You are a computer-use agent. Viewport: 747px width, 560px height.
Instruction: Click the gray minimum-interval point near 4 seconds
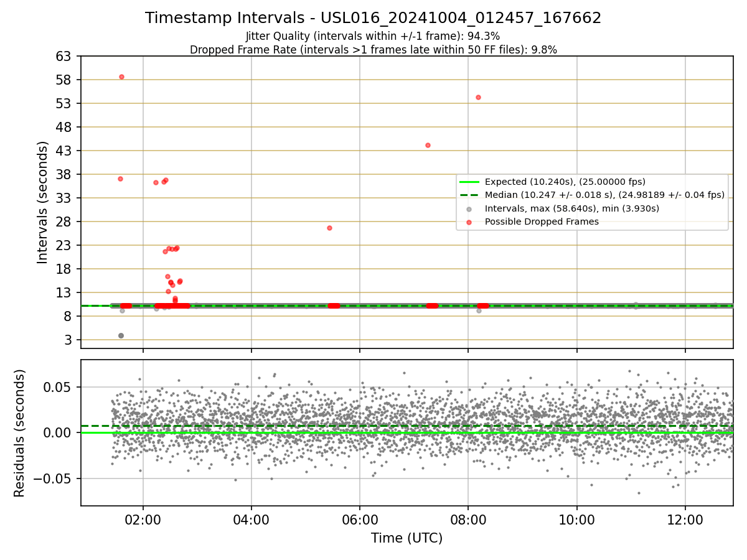coord(121,335)
